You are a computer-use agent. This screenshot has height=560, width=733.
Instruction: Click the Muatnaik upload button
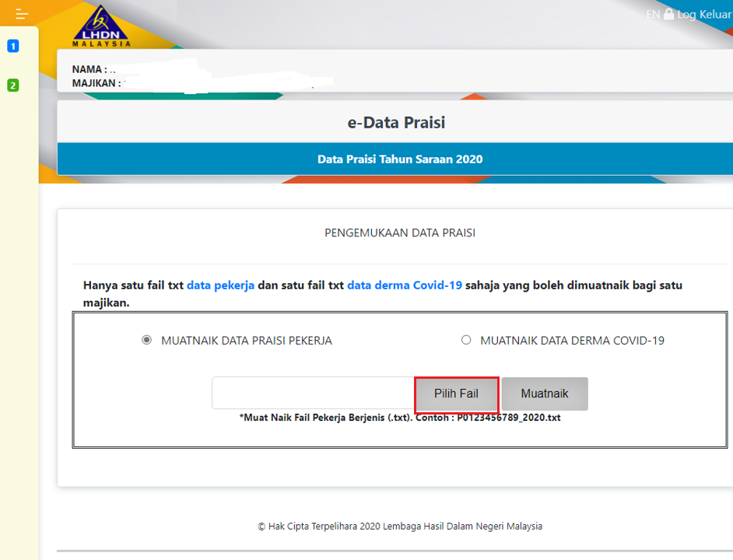[x=545, y=394]
